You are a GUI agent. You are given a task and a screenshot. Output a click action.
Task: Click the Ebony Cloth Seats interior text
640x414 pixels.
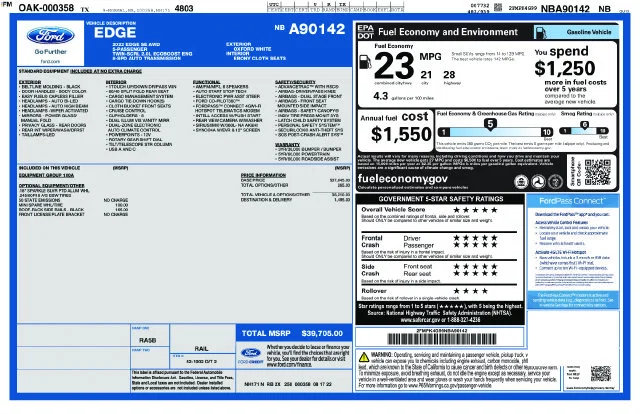point(259,58)
